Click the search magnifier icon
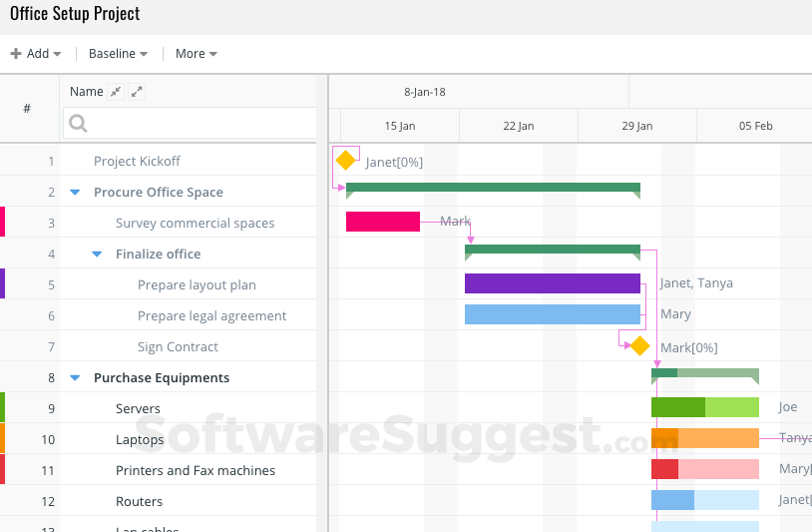 pyautogui.click(x=78, y=124)
